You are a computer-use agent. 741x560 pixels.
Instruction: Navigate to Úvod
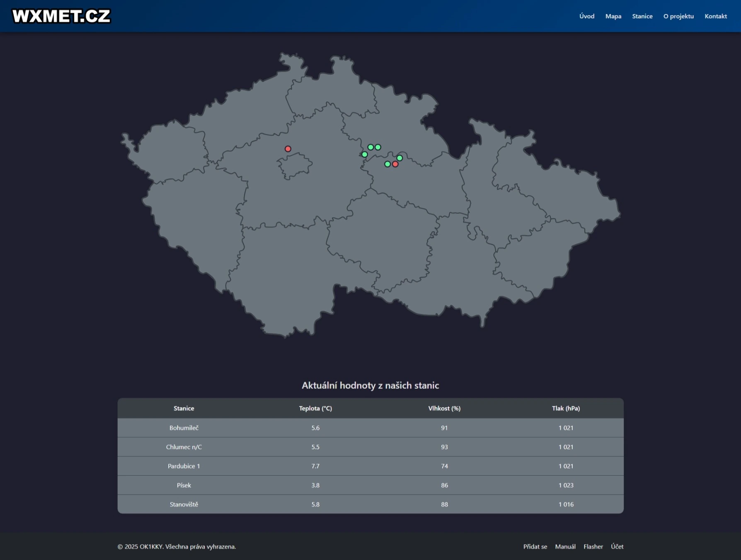(587, 16)
